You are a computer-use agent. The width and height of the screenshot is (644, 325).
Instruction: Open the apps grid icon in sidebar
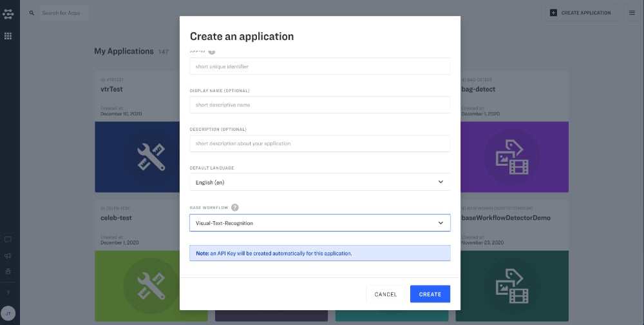tap(8, 36)
